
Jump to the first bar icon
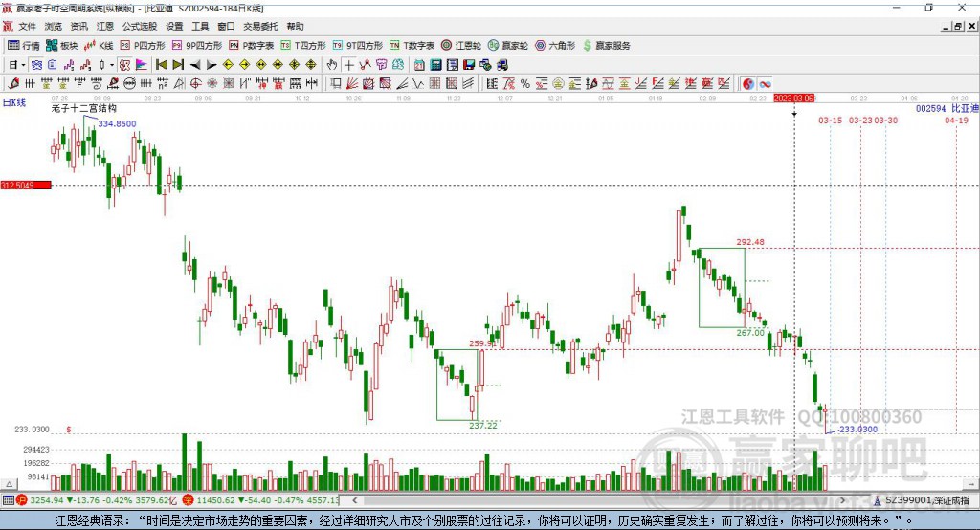(x=161, y=65)
